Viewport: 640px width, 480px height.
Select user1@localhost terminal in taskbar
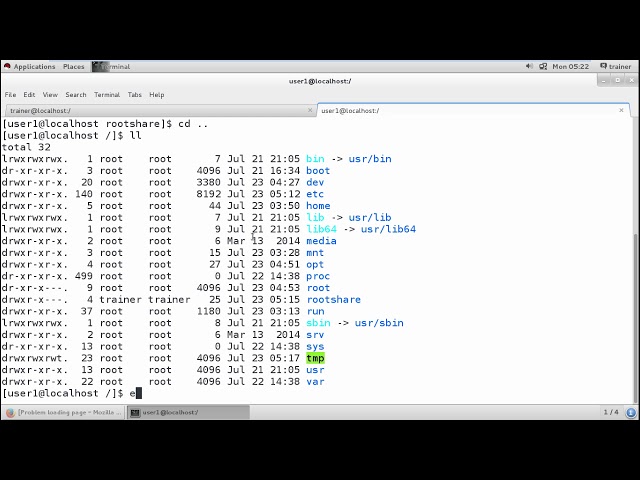188,412
